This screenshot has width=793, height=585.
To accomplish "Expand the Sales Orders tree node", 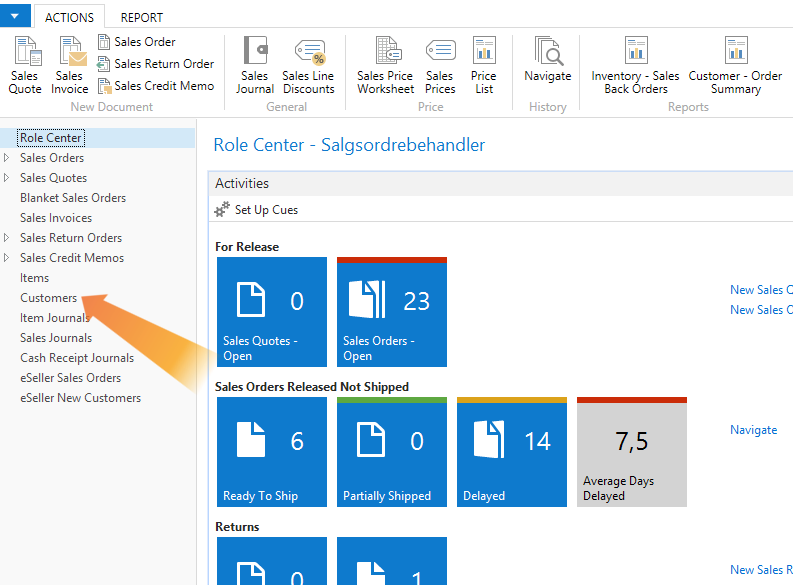I will coord(7,158).
